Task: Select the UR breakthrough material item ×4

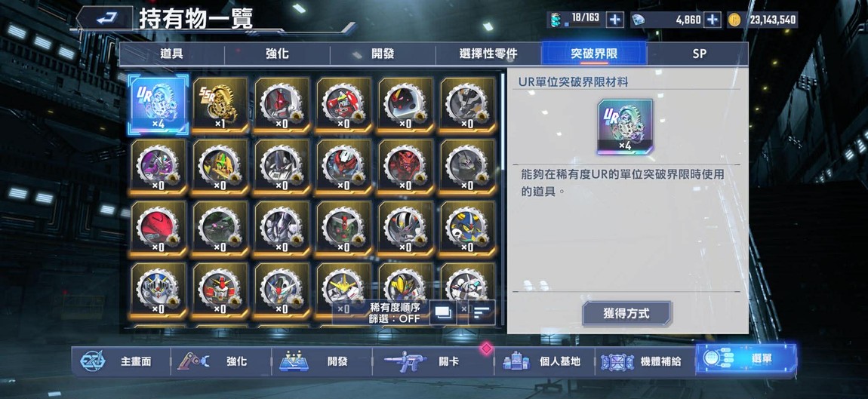Action: coord(159,105)
